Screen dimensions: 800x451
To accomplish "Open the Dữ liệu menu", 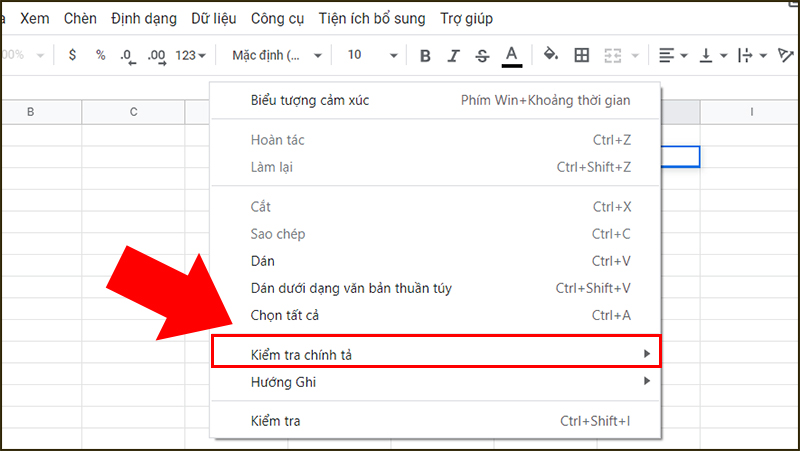I will click(214, 19).
